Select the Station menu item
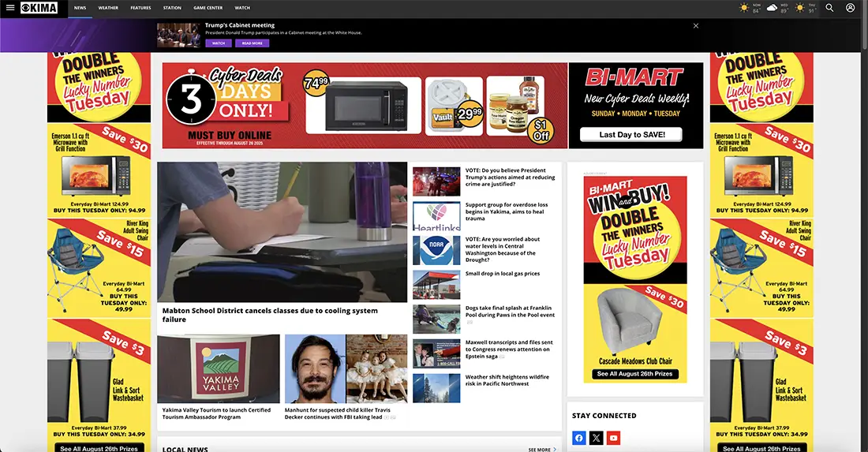Viewport: 868px width, 452px height. (172, 8)
